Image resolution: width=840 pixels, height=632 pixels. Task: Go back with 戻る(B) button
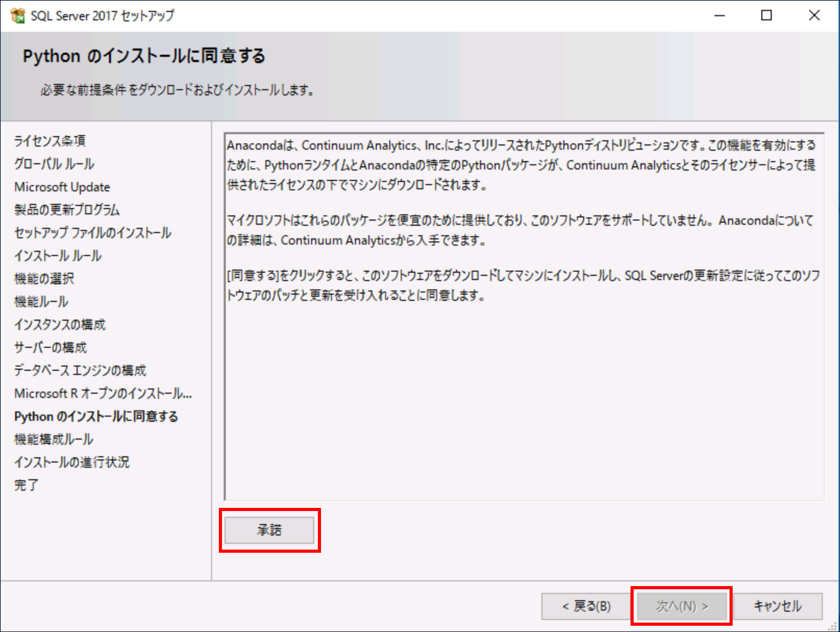click(586, 606)
